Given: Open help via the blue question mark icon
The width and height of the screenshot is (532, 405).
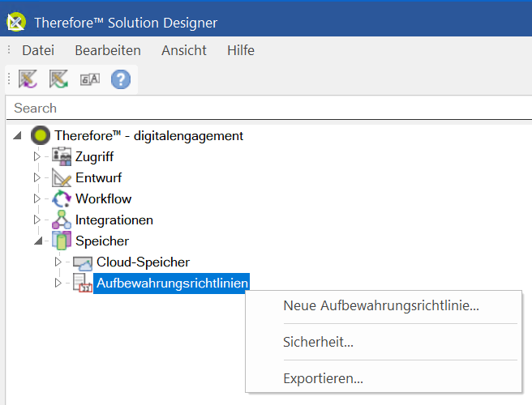Looking at the screenshot, I should click(120, 79).
